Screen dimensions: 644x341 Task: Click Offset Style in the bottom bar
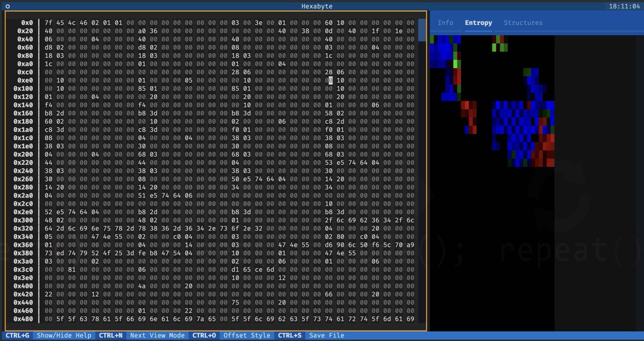[247, 336]
